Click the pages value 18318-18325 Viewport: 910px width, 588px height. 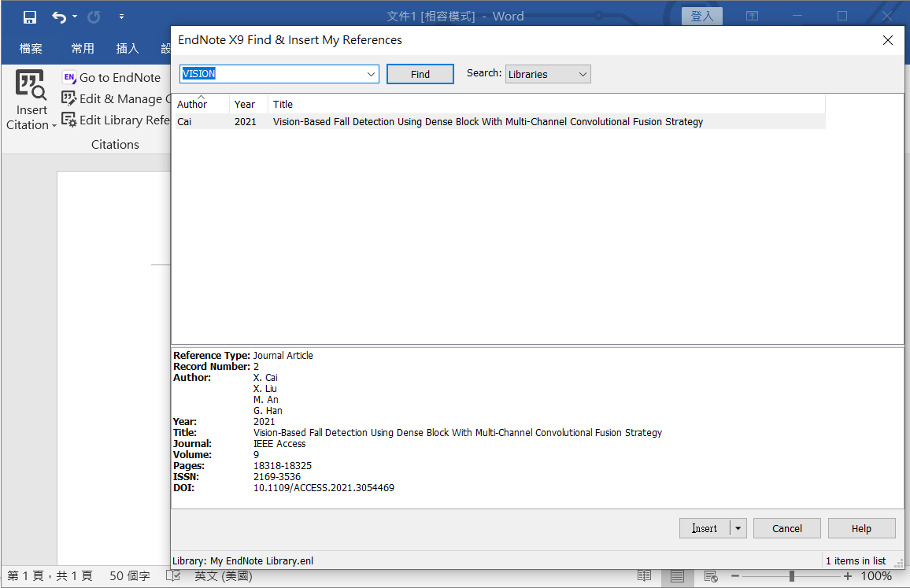pos(282,466)
